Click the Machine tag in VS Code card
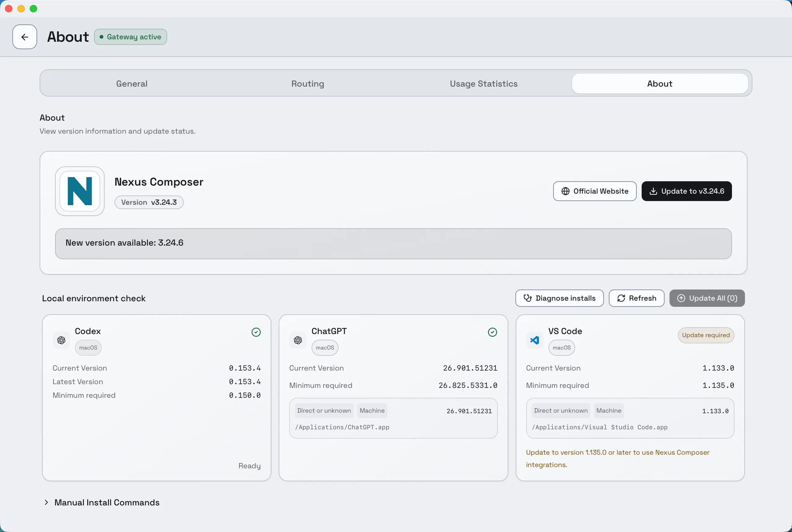Viewport: 792px width, 532px height. pyautogui.click(x=609, y=410)
